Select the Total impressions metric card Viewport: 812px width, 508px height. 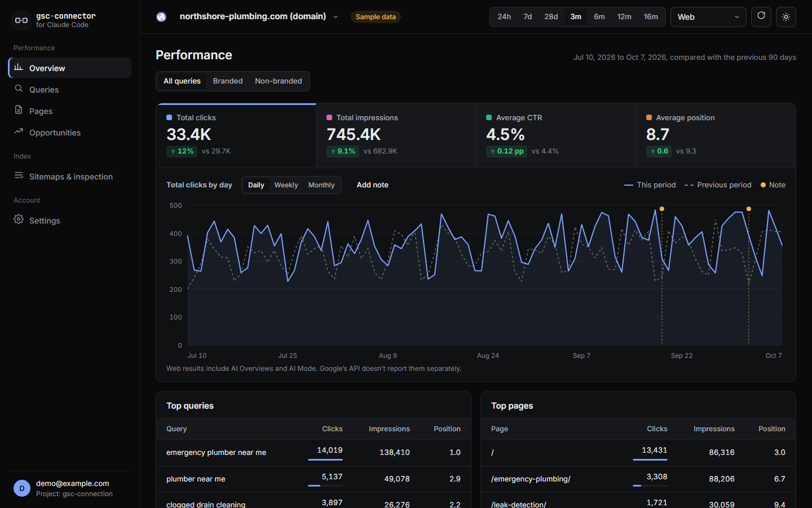pos(396,135)
